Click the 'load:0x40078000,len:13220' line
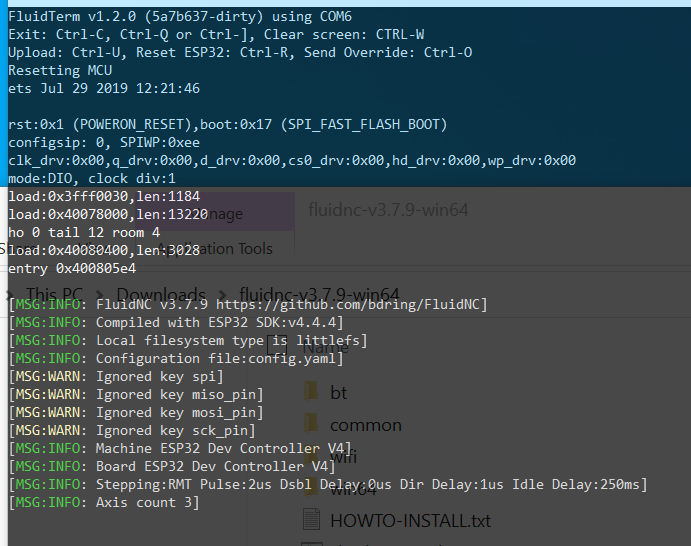 click(108, 215)
